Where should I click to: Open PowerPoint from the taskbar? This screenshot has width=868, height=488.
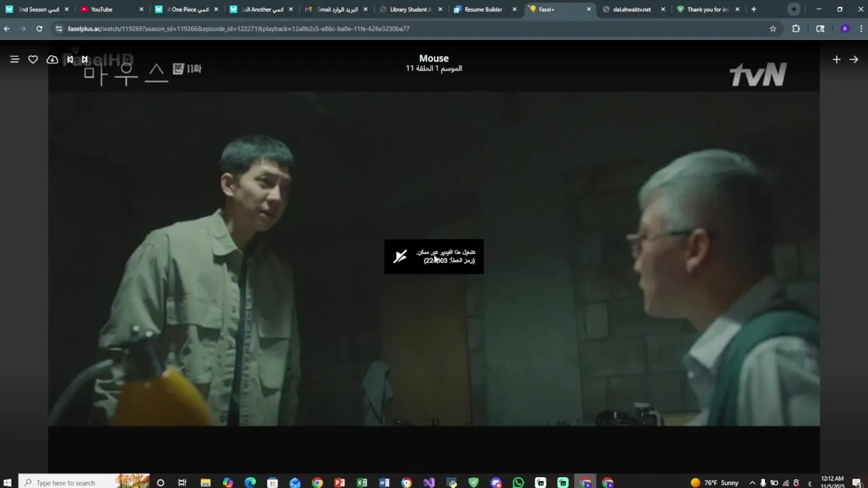tap(340, 483)
